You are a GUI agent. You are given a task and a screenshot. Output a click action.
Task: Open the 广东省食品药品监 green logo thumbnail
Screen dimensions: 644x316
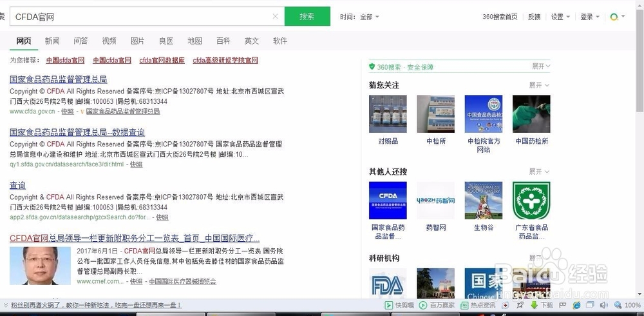coord(531,201)
